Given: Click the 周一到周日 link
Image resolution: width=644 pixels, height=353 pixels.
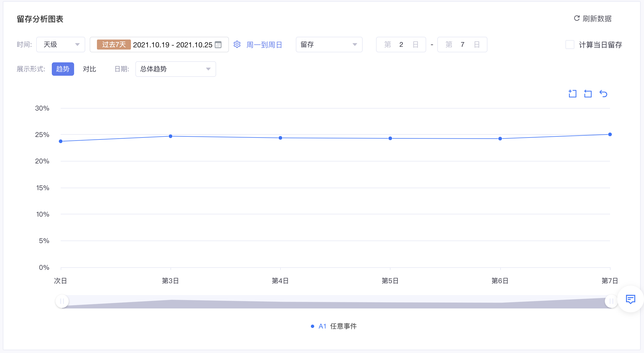Looking at the screenshot, I should coord(264,45).
